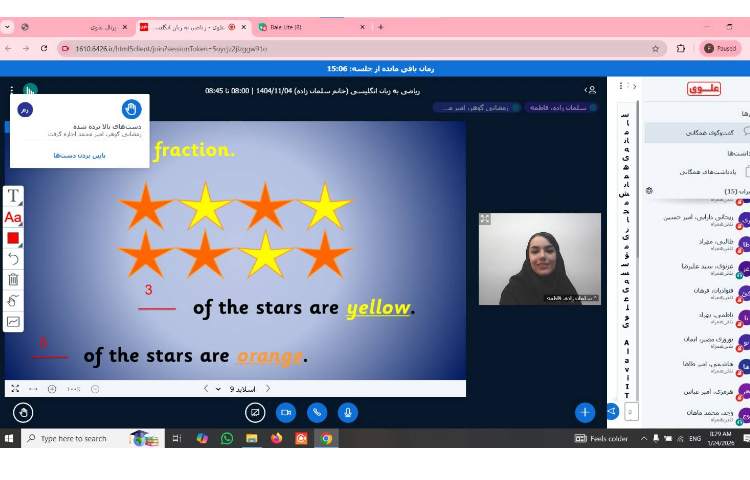Click lower hands link in notification
Screen dimensions: 750x480
point(79,155)
